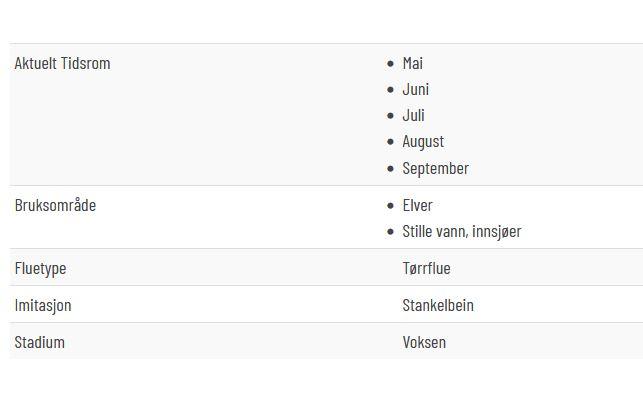Select the Stankelbein value
This screenshot has width=643, height=399.
coord(438,306)
